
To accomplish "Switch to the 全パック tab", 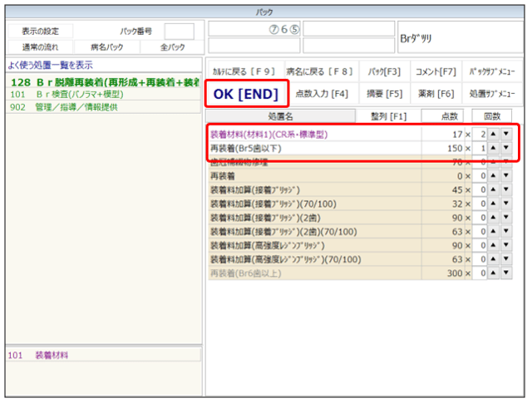I will click(x=171, y=47).
